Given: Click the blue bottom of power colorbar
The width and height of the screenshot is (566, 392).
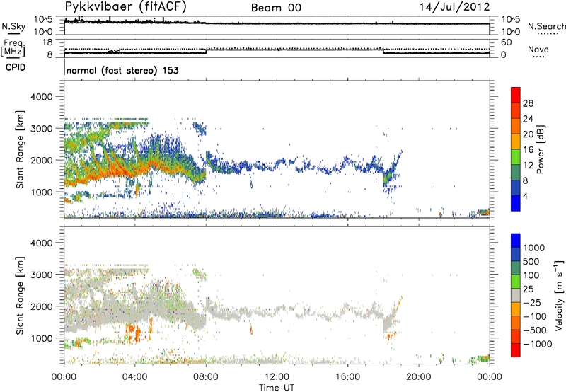Looking at the screenshot, I should (516, 203).
